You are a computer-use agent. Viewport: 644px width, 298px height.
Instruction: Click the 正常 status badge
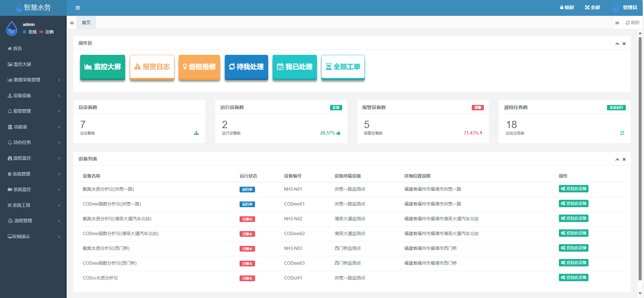click(336, 108)
